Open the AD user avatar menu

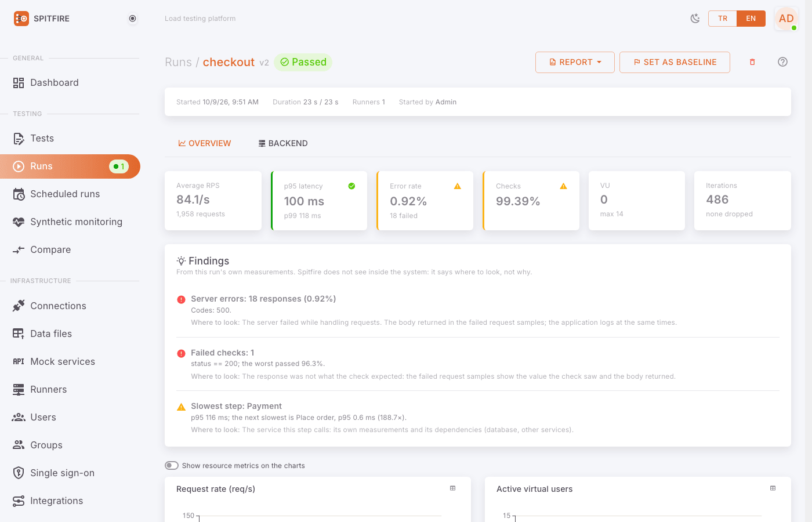pos(786,19)
